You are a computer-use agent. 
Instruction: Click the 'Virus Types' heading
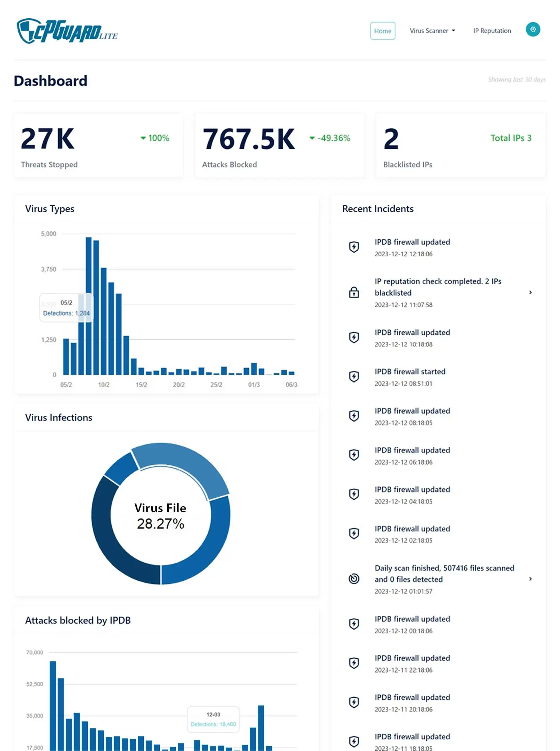click(50, 208)
